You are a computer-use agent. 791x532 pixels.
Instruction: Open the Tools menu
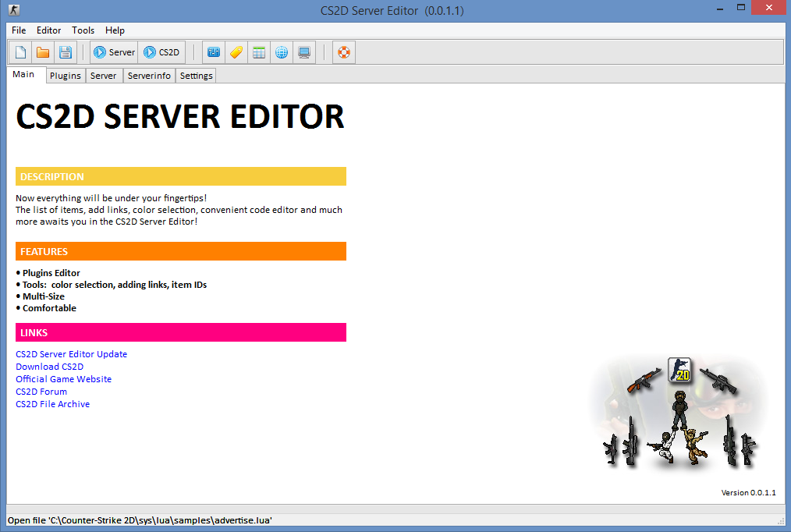[83, 30]
